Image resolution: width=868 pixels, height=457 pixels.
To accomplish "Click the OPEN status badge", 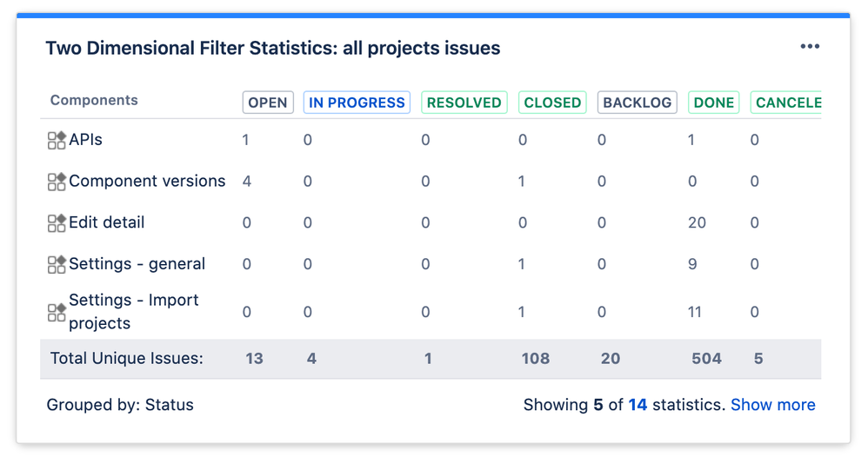I will click(x=268, y=103).
